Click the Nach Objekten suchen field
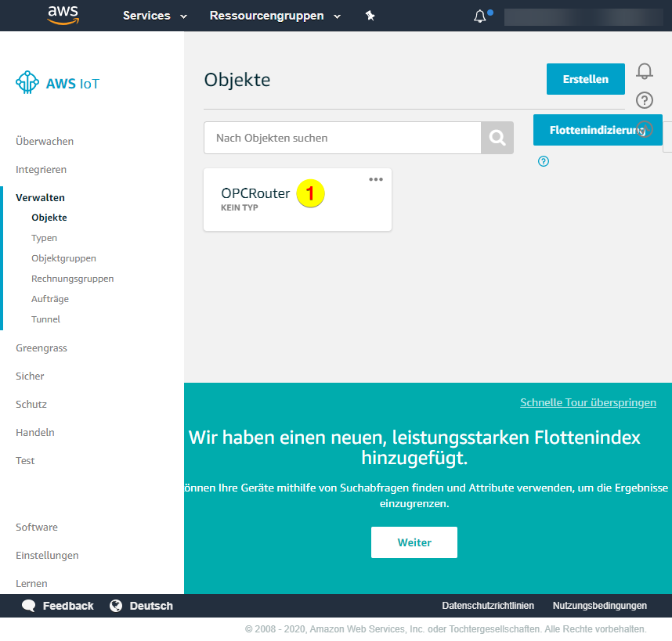Viewport: 672px width, 641px height. (341, 138)
